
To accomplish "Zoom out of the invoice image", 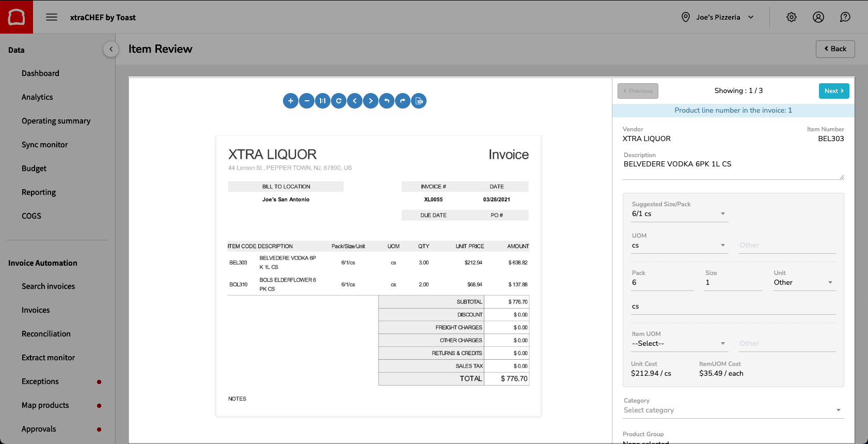I will click(x=307, y=101).
